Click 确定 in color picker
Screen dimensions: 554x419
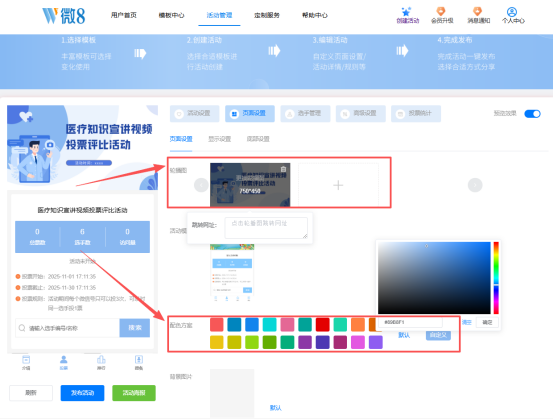point(487,322)
